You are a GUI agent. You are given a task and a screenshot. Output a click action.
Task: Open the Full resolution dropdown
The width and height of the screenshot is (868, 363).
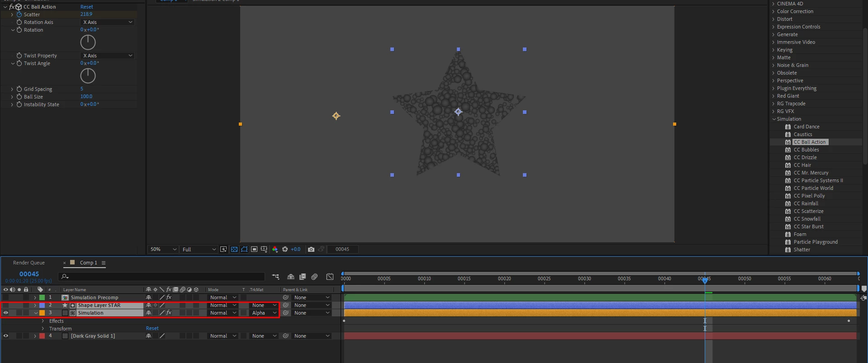point(199,249)
